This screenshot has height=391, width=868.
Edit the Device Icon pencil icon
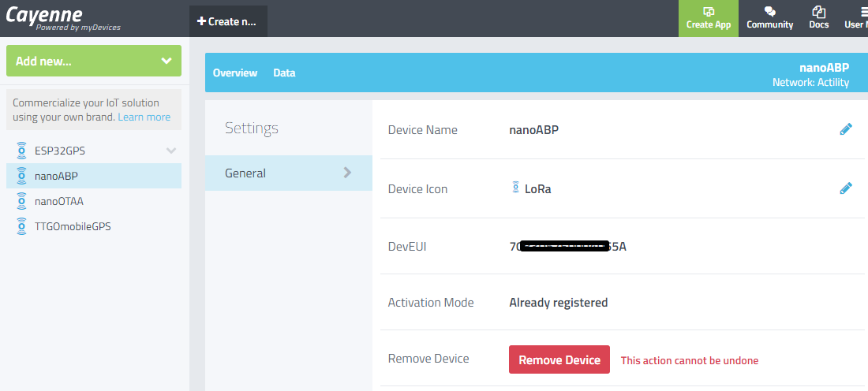click(x=846, y=188)
